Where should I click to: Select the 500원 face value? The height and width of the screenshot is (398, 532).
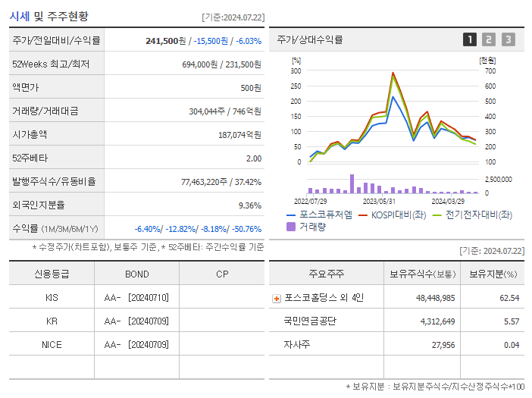(x=251, y=88)
